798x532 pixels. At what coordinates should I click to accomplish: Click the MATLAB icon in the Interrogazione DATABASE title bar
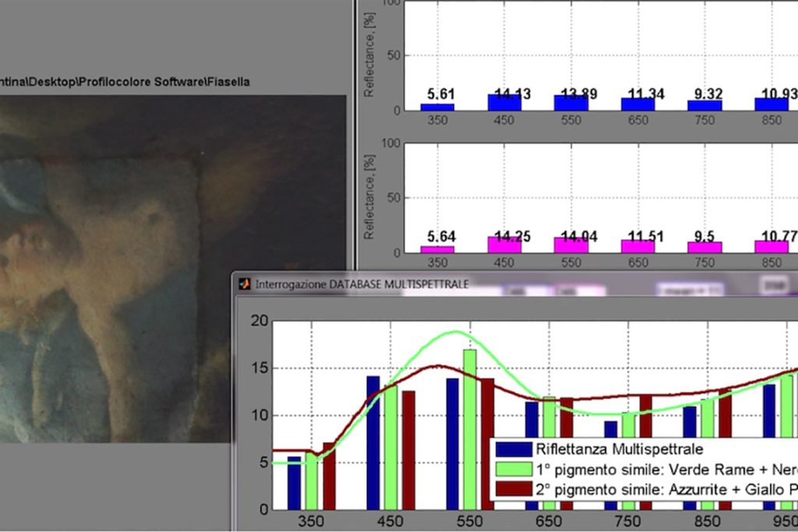coord(245,284)
